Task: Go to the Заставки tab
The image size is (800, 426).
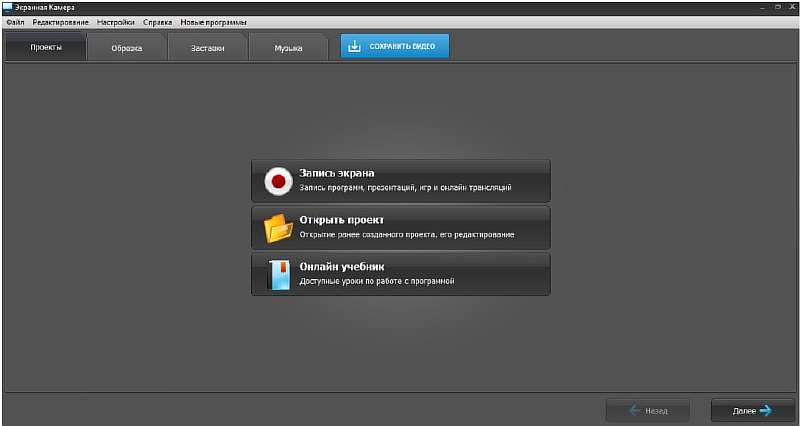Action: point(207,48)
